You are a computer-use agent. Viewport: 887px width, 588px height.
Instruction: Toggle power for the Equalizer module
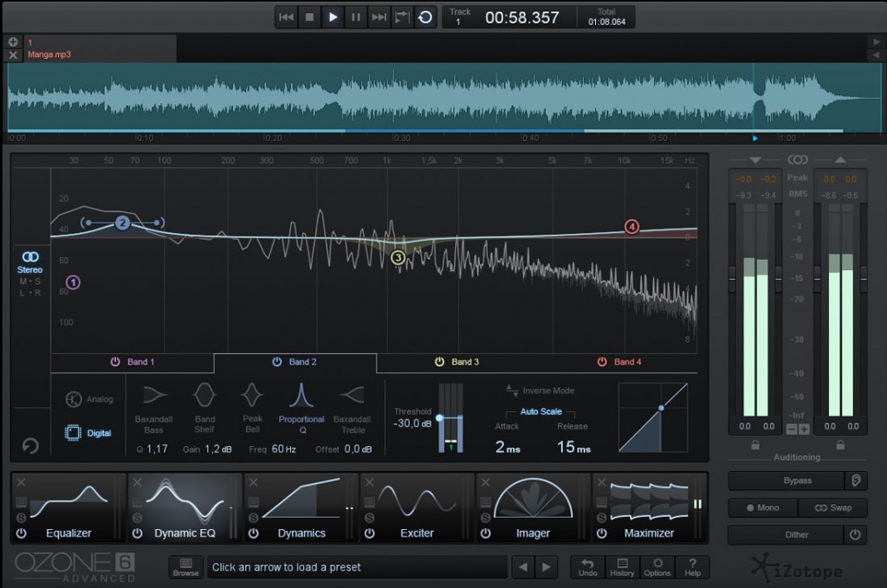pos(22,533)
